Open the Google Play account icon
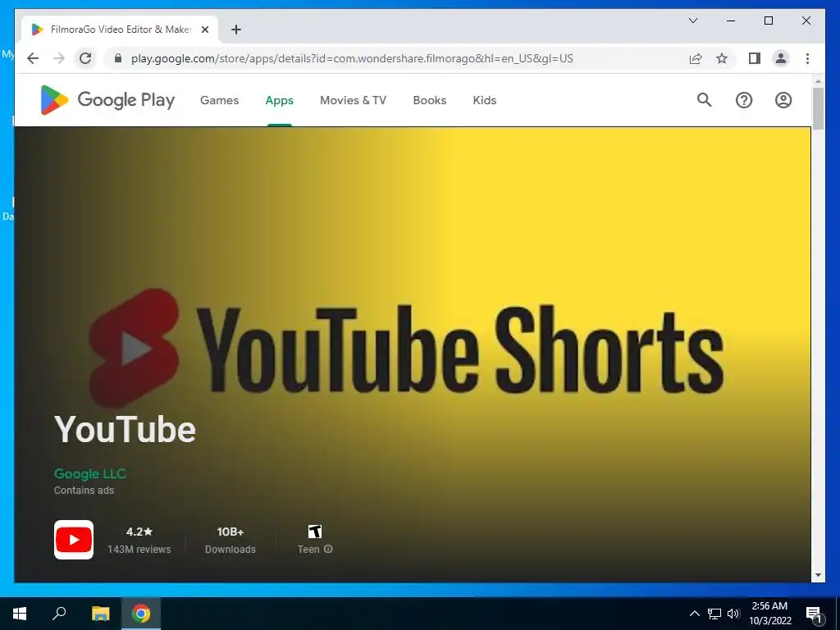840x630 pixels. coord(783,100)
